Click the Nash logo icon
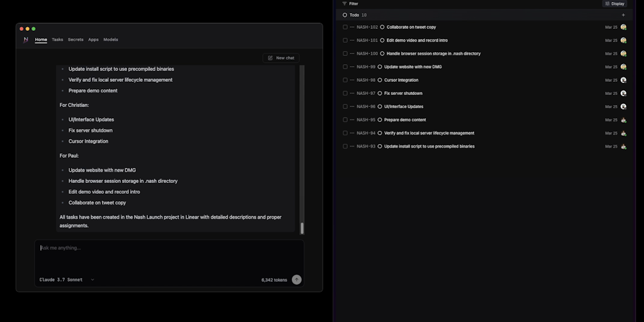Viewport: 644px width, 322px height. pos(26,40)
